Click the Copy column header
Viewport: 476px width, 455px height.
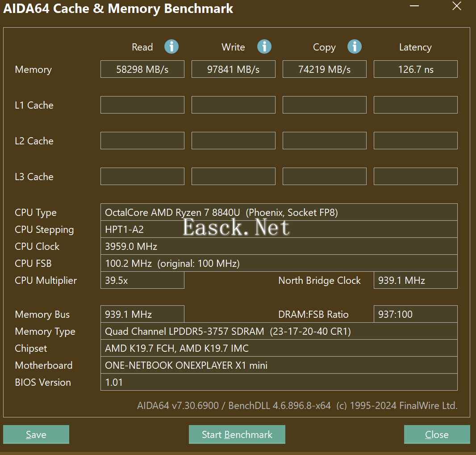coord(324,47)
